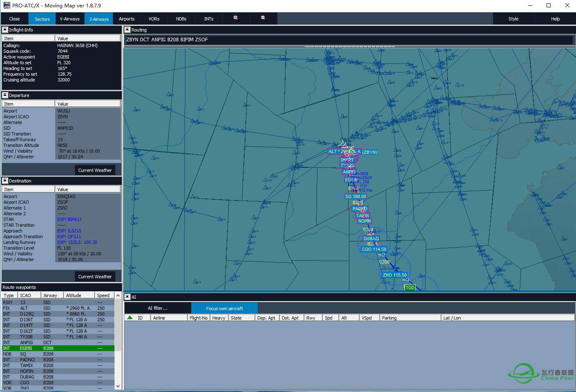Collapse the Inflight-Info panel

(5, 29)
